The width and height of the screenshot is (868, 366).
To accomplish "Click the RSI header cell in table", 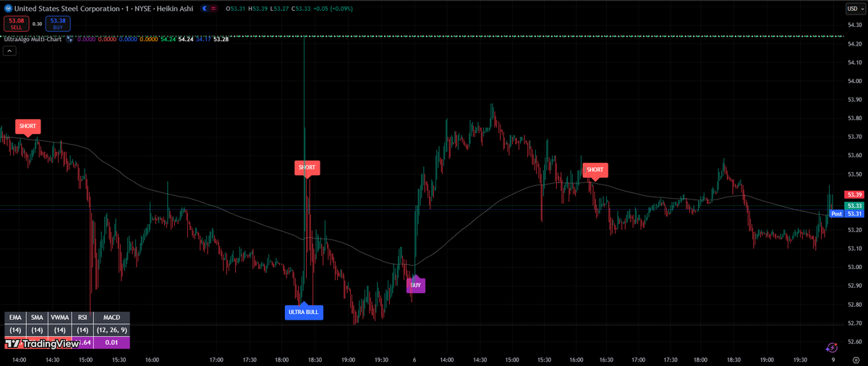I will coord(82,318).
